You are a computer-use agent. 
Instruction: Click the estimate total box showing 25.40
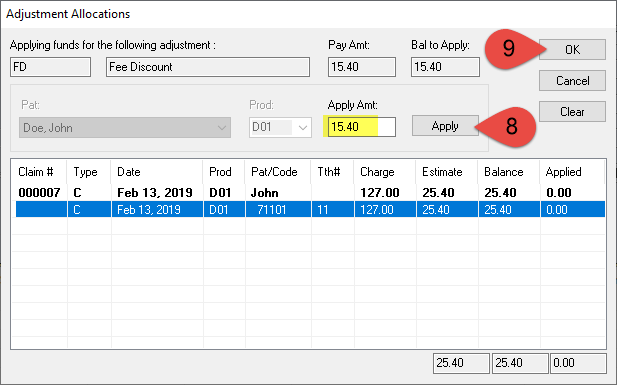pyautogui.click(x=461, y=363)
